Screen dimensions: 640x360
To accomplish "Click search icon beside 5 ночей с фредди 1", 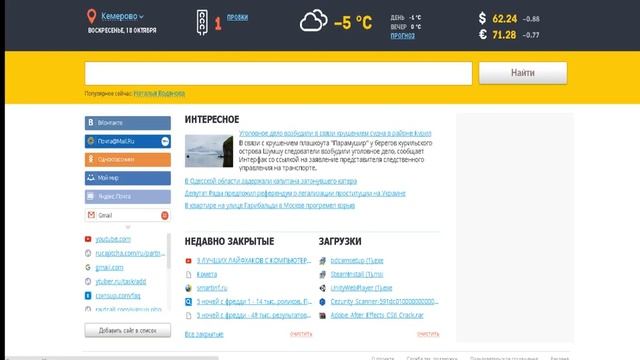I will [x=189, y=302].
